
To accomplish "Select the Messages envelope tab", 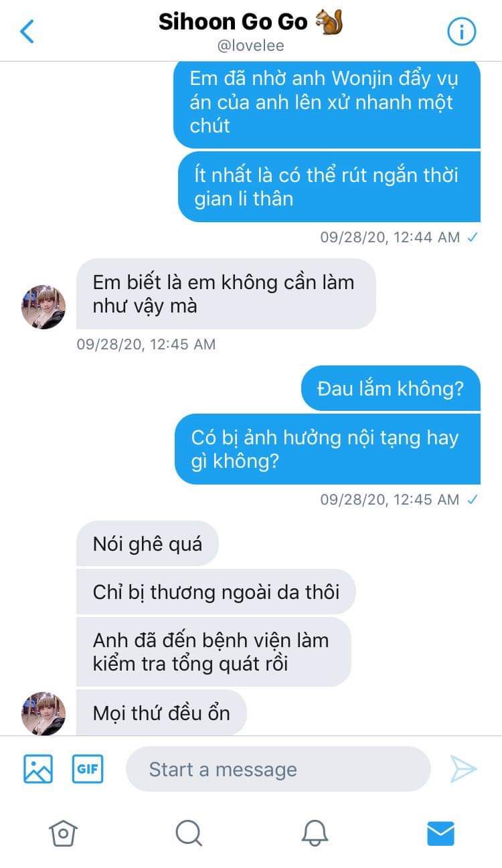I will pos(440,833).
